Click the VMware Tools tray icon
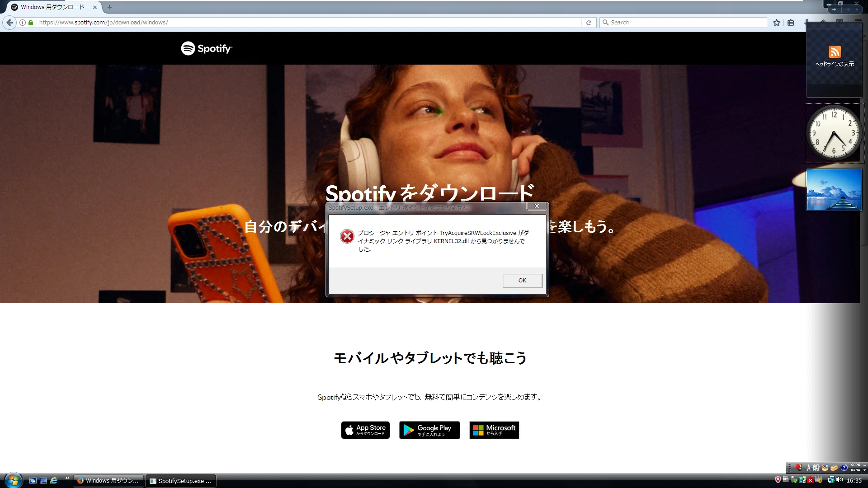 (x=786, y=479)
